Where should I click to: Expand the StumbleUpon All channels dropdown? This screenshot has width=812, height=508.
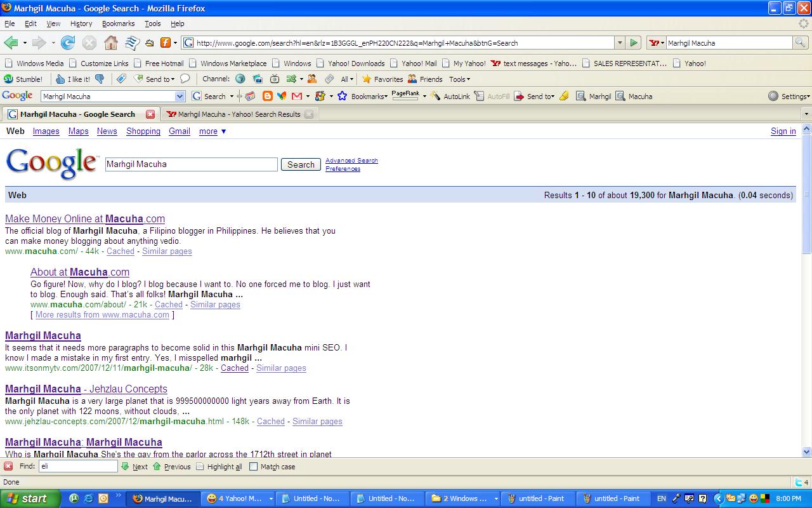[x=347, y=79]
